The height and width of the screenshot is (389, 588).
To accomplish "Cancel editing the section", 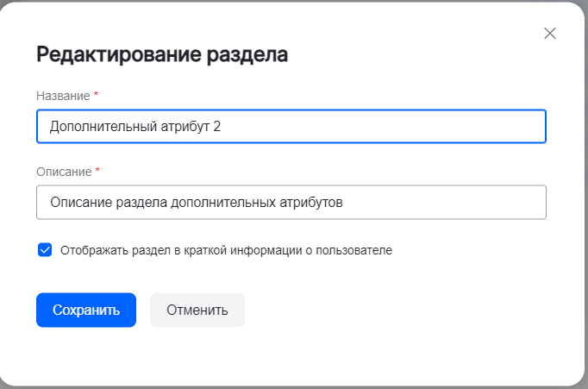I will [197, 311].
